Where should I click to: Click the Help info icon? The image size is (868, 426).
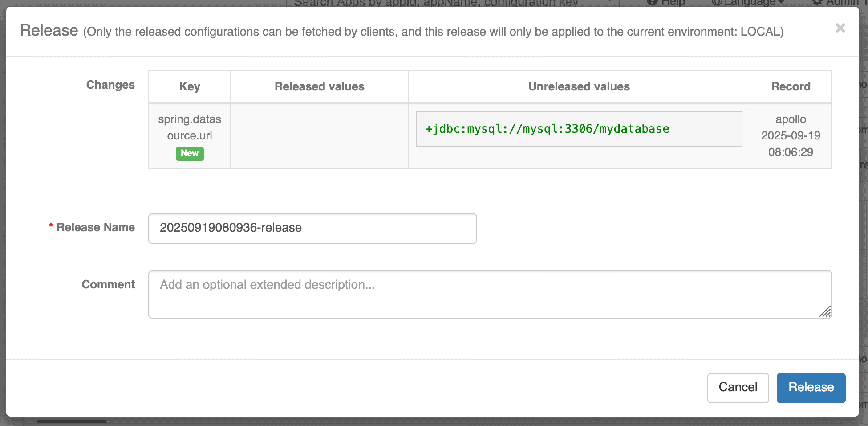(x=652, y=2)
